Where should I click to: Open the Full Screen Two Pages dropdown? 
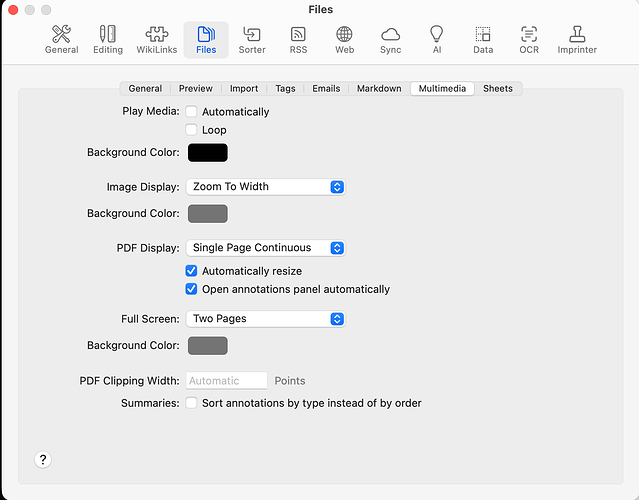tap(265, 319)
